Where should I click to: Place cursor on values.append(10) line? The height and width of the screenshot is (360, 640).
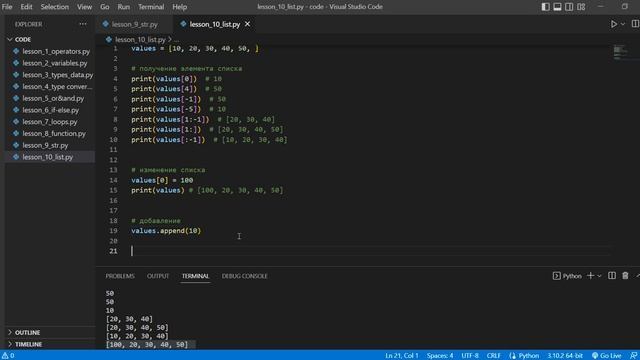(166, 231)
